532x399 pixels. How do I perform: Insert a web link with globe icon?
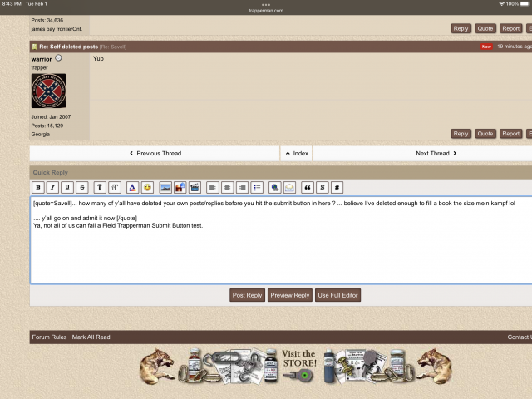coord(275,187)
